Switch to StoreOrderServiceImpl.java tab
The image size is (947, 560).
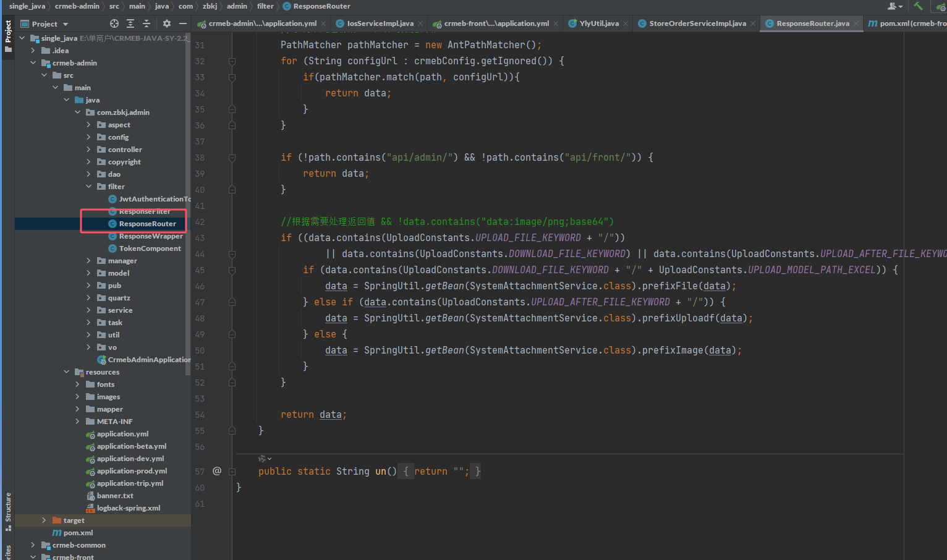[x=697, y=23]
